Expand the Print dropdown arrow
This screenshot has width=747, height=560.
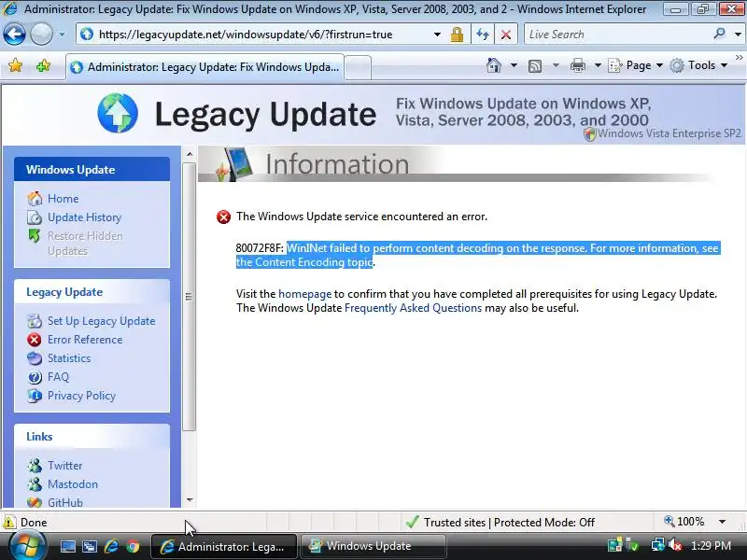(x=598, y=65)
